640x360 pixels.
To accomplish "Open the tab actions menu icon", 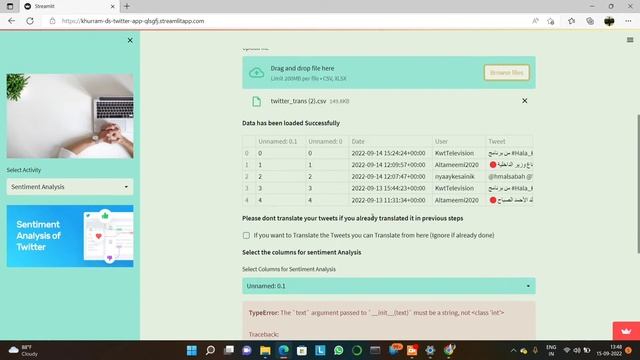I will coord(10,6).
